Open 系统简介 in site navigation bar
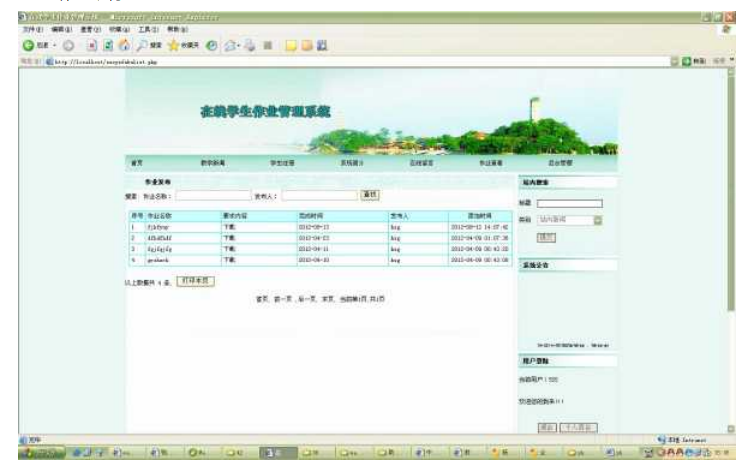This screenshot has height=471, width=753. click(x=352, y=163)
